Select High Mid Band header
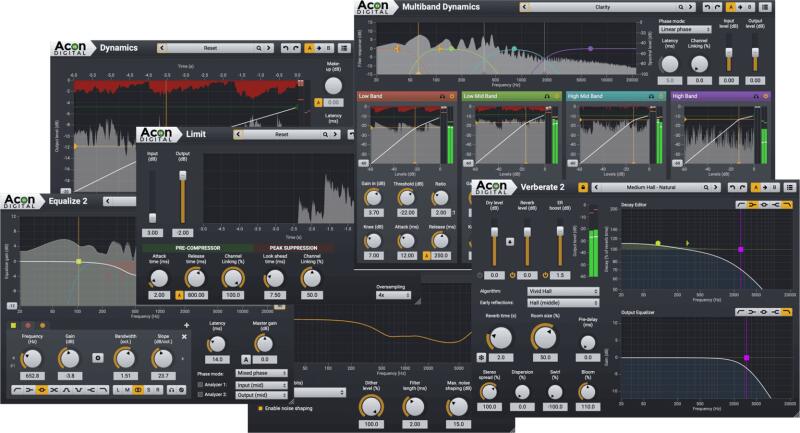The image size is (800, 433). click(616, 96)
